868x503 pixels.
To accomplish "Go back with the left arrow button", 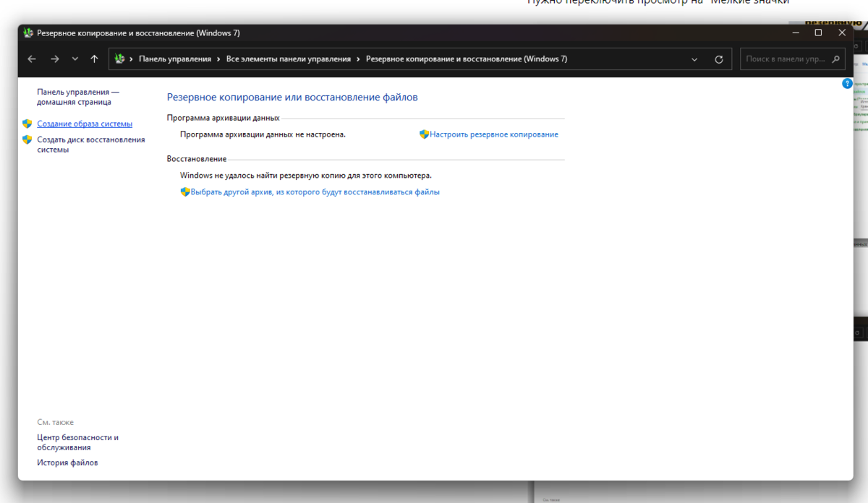I will [x=32, y=59].
